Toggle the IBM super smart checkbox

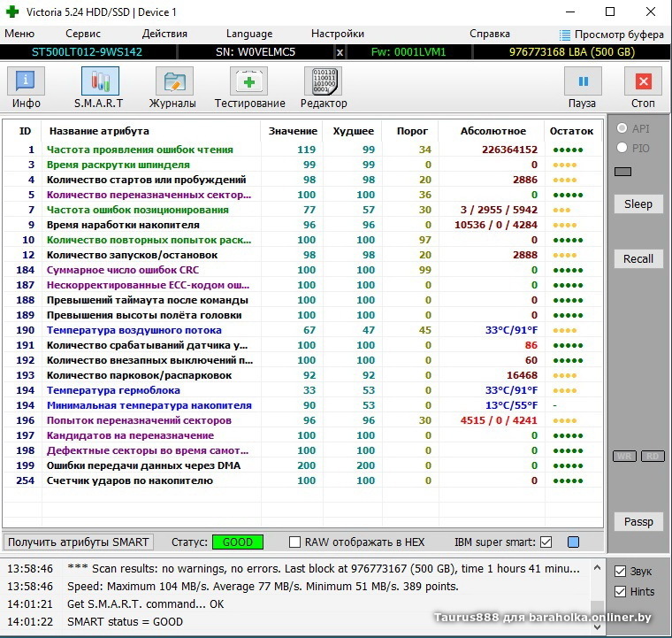tap(546, 542)
